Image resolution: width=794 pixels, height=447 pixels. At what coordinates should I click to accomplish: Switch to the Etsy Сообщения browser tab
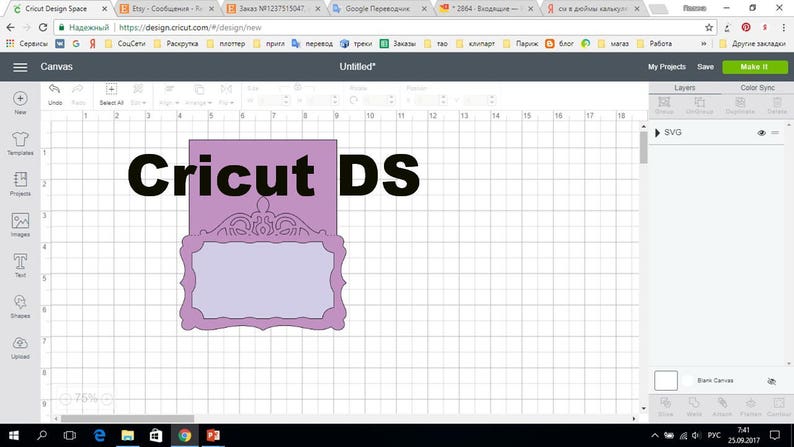(x=166, y=9)
